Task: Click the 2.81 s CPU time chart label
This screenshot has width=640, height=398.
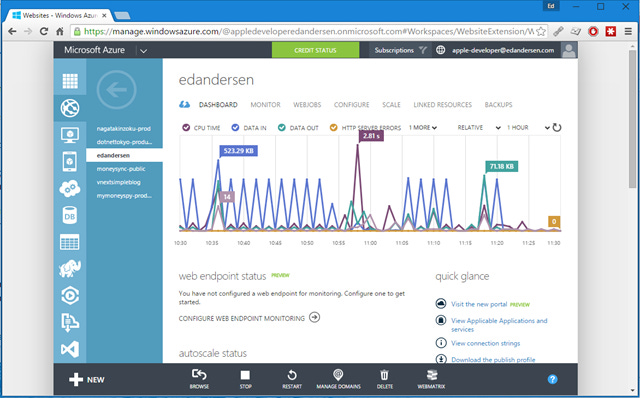Action: [371, 136]
